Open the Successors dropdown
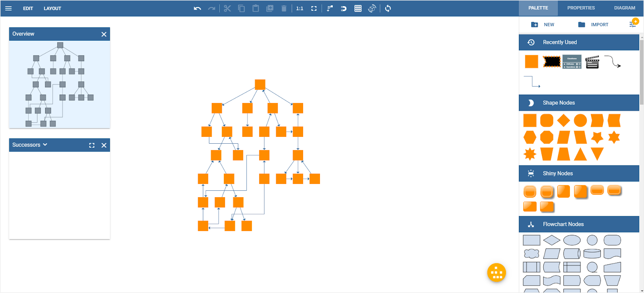Screen dimensions: 644x293 tap(30, 145)
